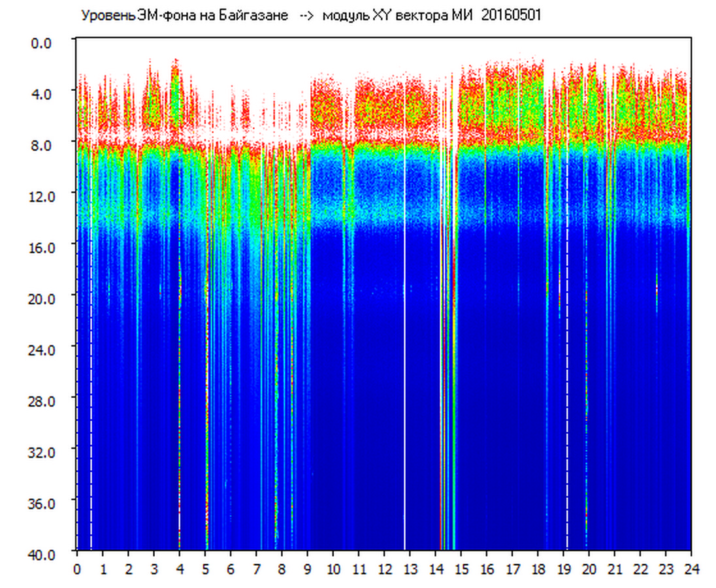Click the white dashed vertical line after hour 0
Screen dimensions: 716x588
pyautogui.click(x=91, y=392)
